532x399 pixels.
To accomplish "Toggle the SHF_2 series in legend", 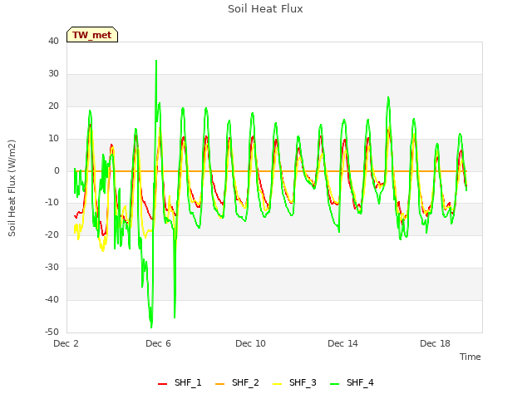I will pos(237,382).
